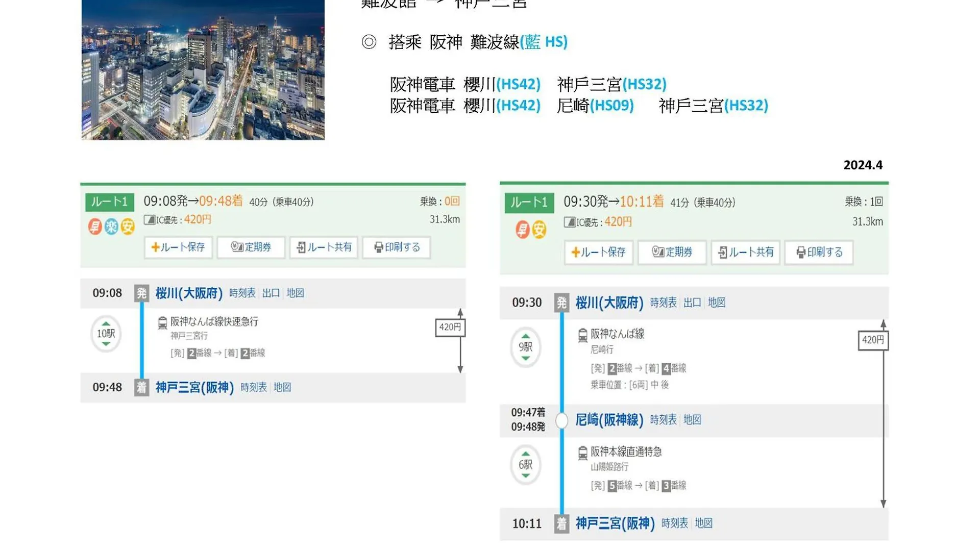This screenshot has height=551, width=980.
Task: Click train icon beside 阪神なんば線快速急行
Action: tap(162, 323)
